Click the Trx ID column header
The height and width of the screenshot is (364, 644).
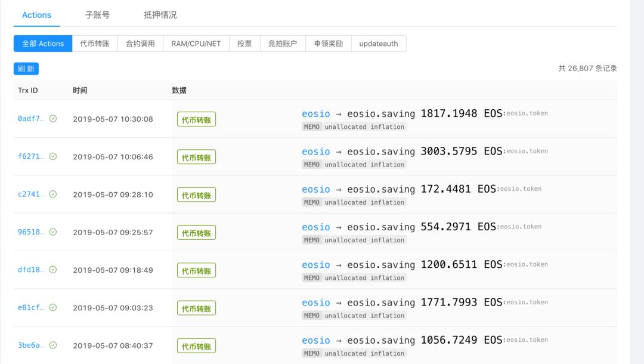tap(28, 90)
